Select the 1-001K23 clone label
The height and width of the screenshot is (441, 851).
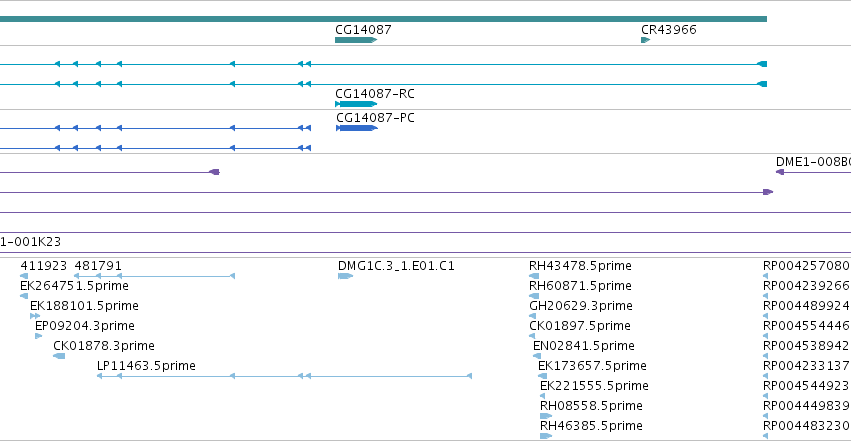30,242
